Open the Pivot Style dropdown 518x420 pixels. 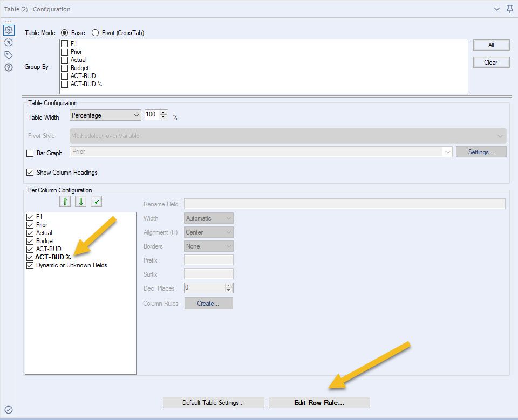[288, 136]
